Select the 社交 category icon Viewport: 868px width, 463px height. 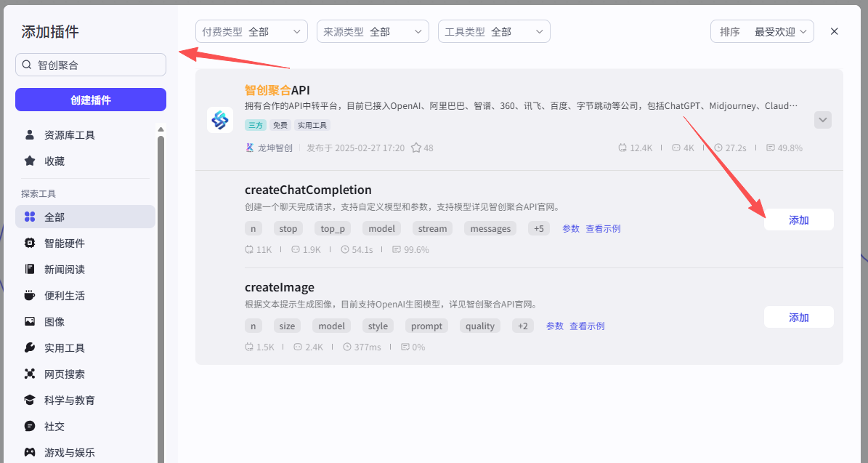[x=29, y=426]
